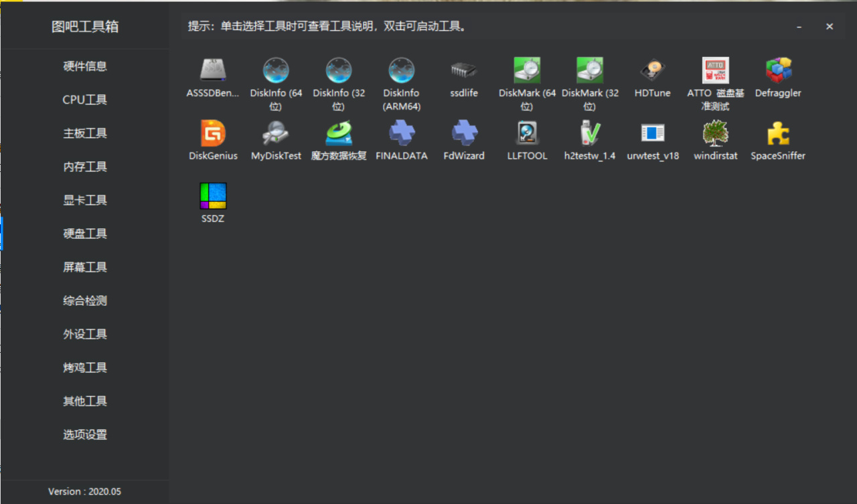857x504 pixels.
Task: Select the ATTO 磁盘基准测试 icon
Action: point(716,70)
